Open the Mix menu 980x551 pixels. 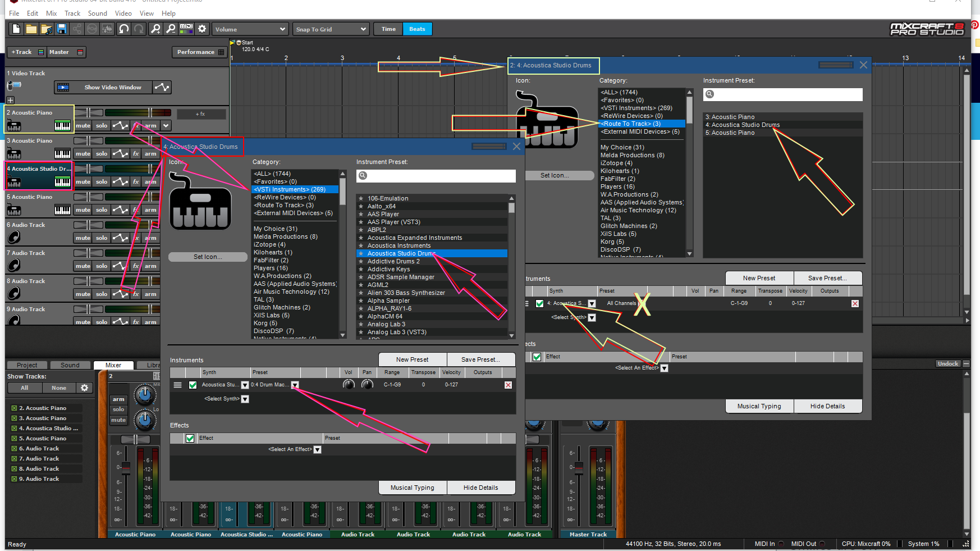(x=52, y=13)
